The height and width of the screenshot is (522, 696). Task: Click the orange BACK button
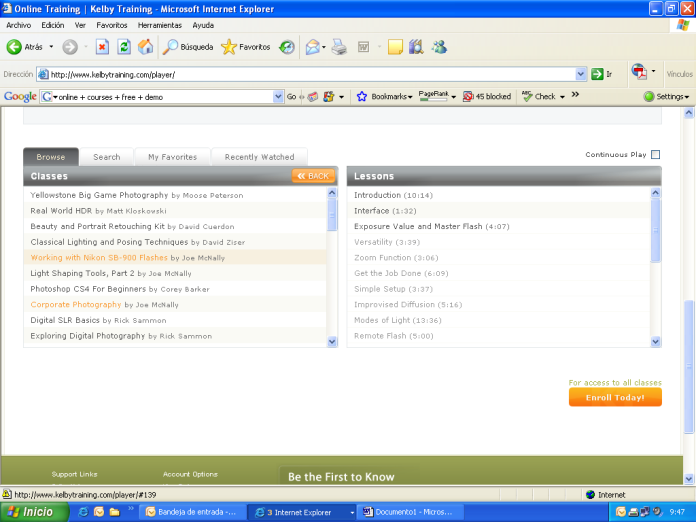[313, 176]
